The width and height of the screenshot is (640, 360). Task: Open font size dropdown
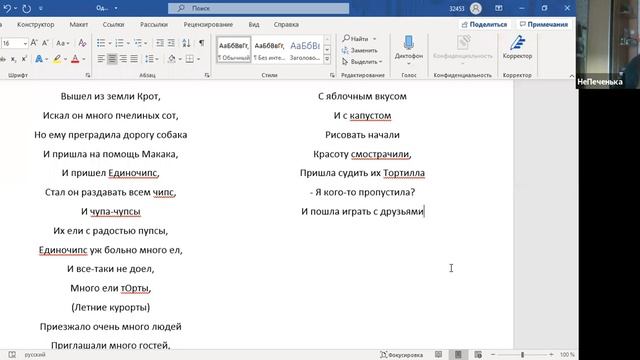pyautogui.click(x=25, y=43)
